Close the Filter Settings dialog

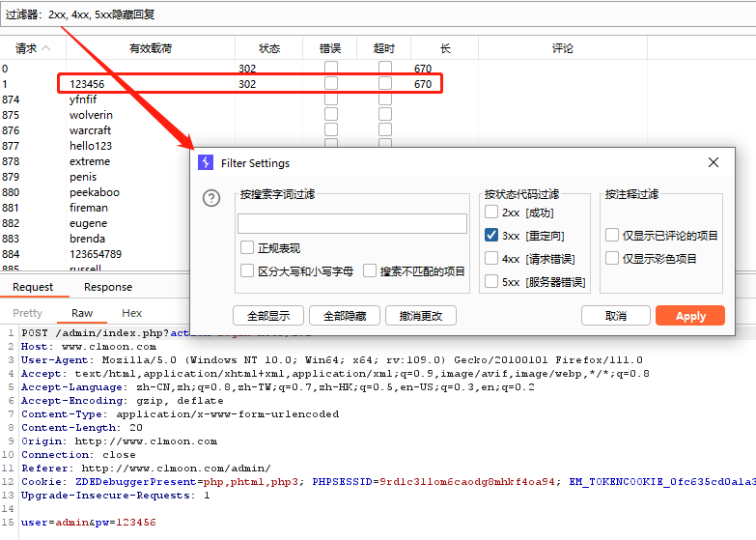714,163
